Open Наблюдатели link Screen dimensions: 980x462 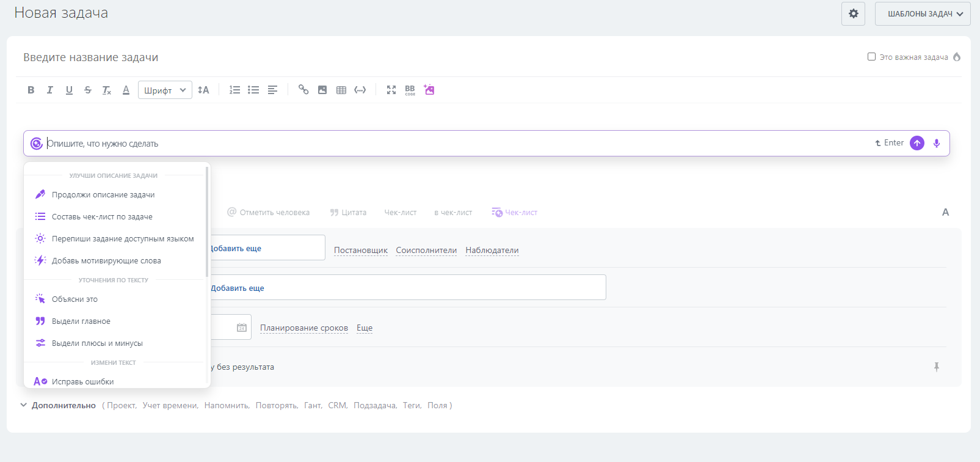point(492,250)
